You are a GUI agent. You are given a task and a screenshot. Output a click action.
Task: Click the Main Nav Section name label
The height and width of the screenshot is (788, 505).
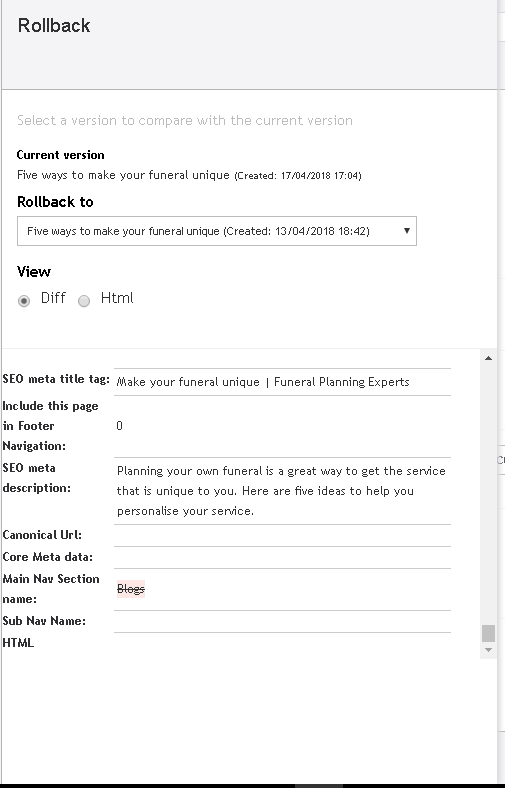pyautogui.click(x=51, y=588)
